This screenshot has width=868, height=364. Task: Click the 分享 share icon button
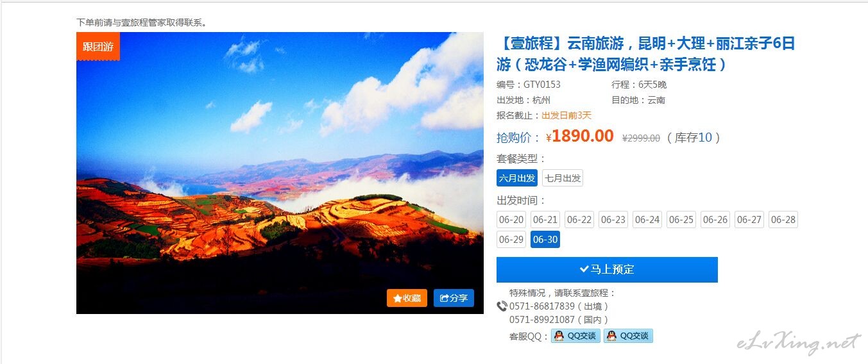(454, 298)
